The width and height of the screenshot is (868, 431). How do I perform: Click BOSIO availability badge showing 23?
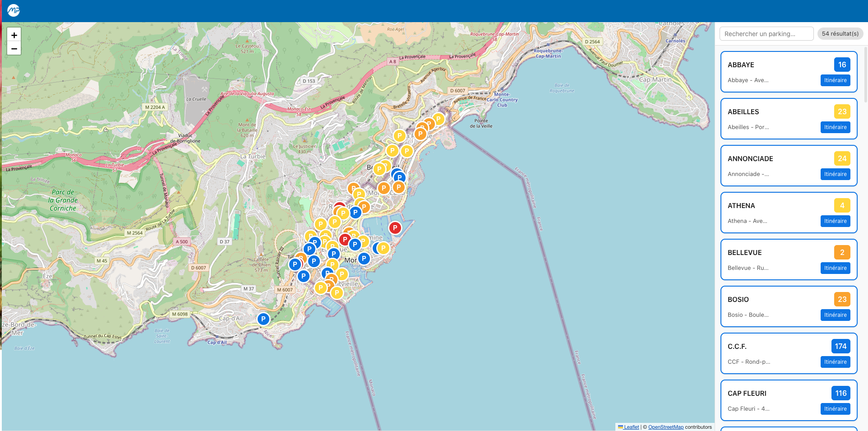click(842, 299)
